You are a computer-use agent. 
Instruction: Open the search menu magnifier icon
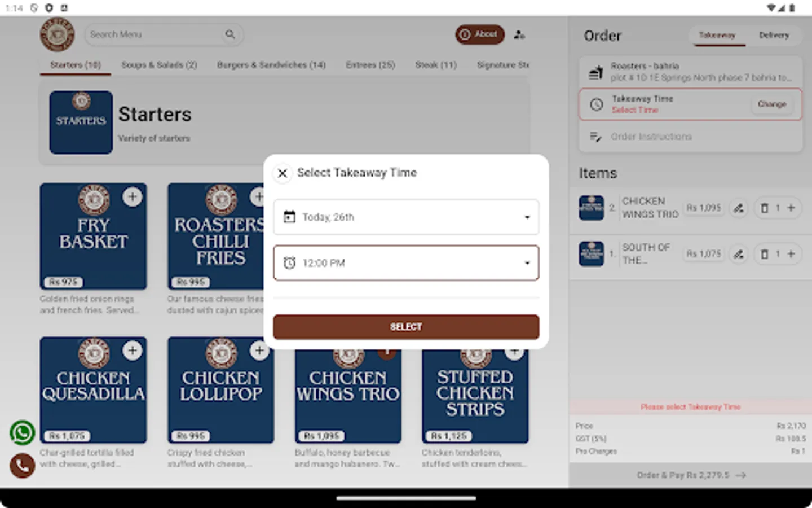tap(231, 34)
